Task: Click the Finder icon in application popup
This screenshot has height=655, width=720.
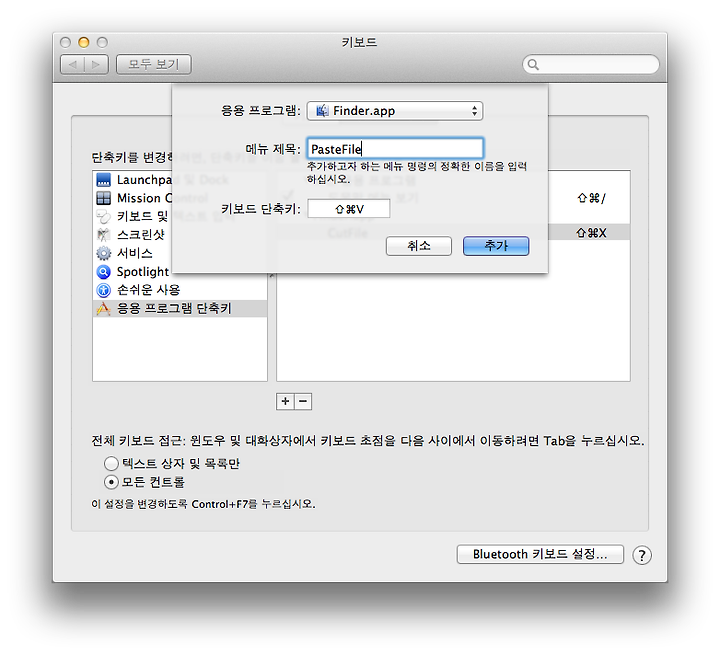Action: (322, 110)
